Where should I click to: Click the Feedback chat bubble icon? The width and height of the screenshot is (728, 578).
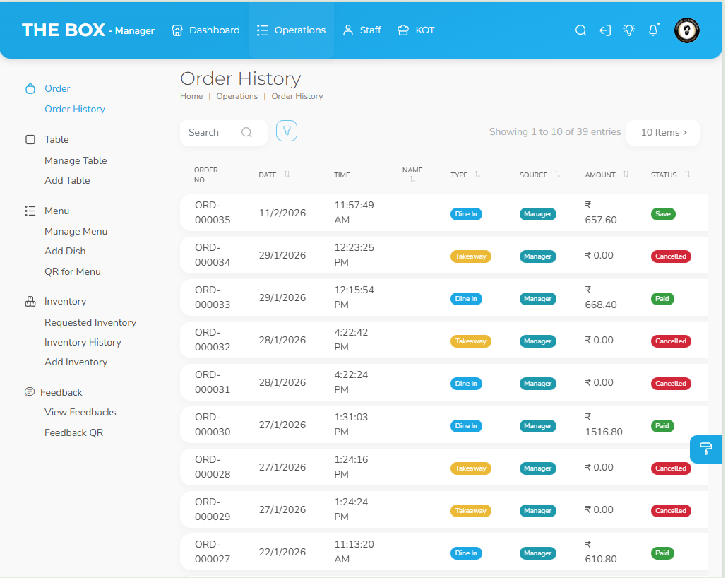click(30, 392)
